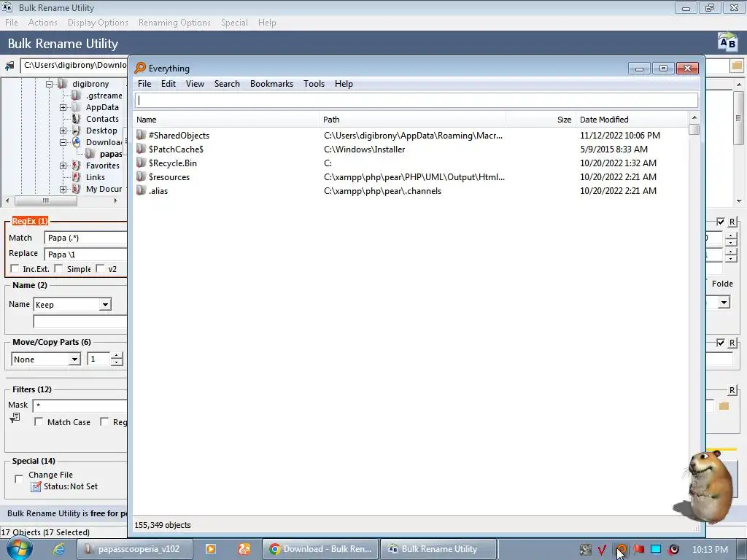
Task: Toggle the v2 regex checkbox
Action: [100, 268]
